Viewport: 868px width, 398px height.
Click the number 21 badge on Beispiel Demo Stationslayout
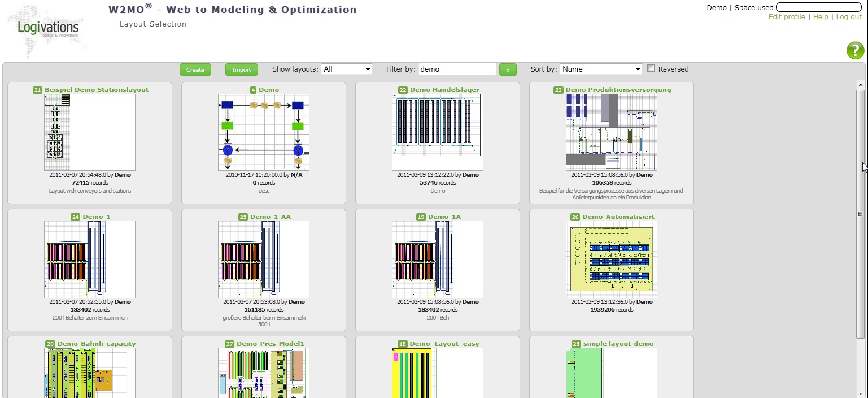coord(38,90)
